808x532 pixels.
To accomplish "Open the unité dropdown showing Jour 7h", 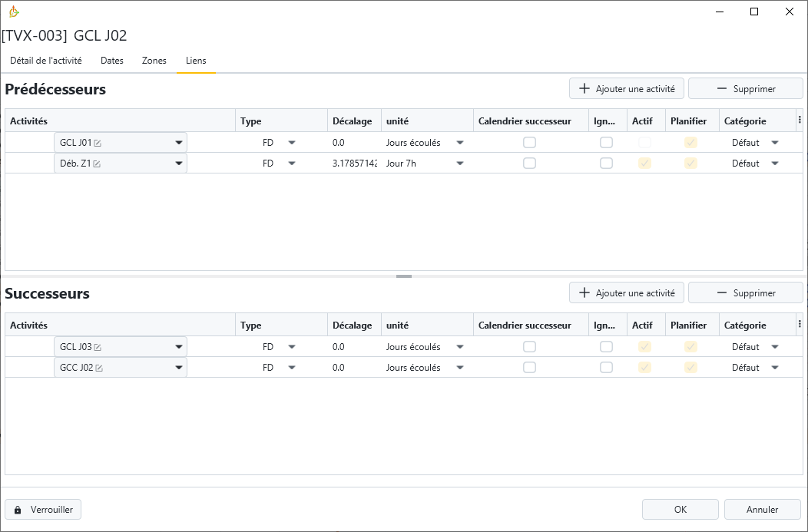I will pos(459,164).
